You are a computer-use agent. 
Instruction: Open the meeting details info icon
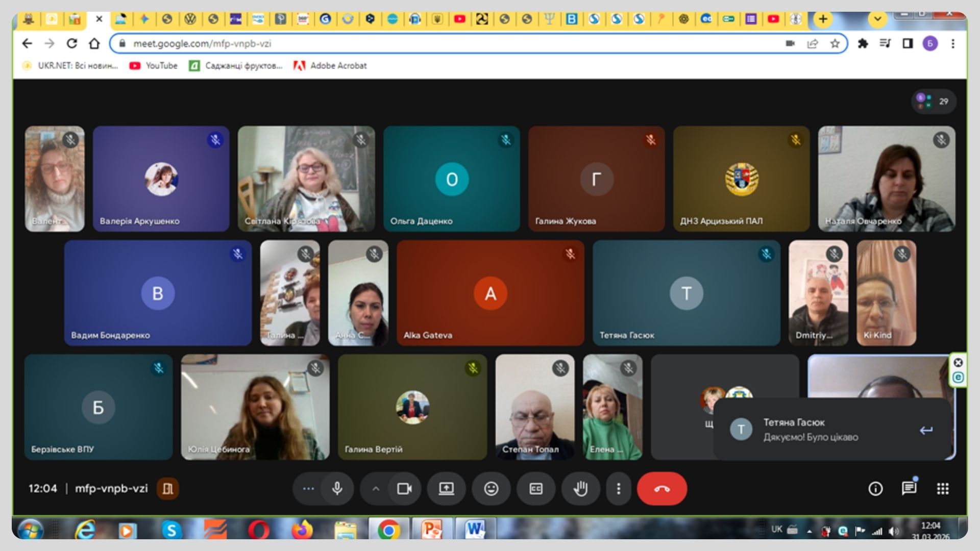coord(875,489)
